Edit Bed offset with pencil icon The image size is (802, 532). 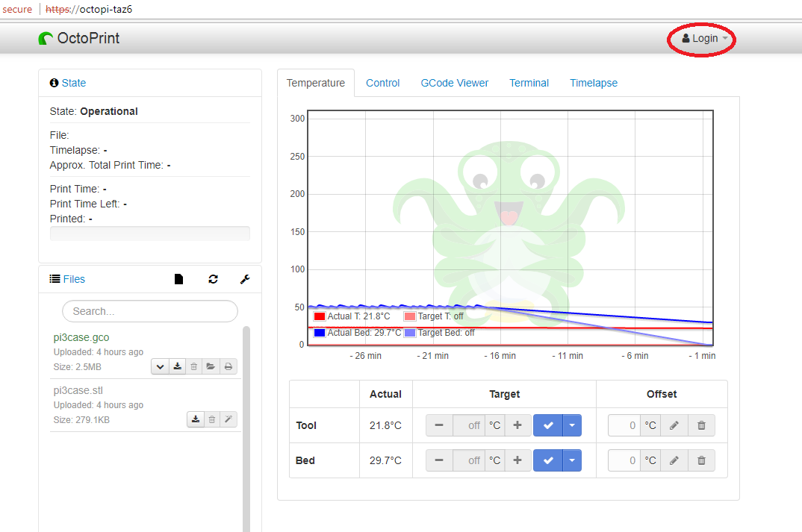point(674,460)
